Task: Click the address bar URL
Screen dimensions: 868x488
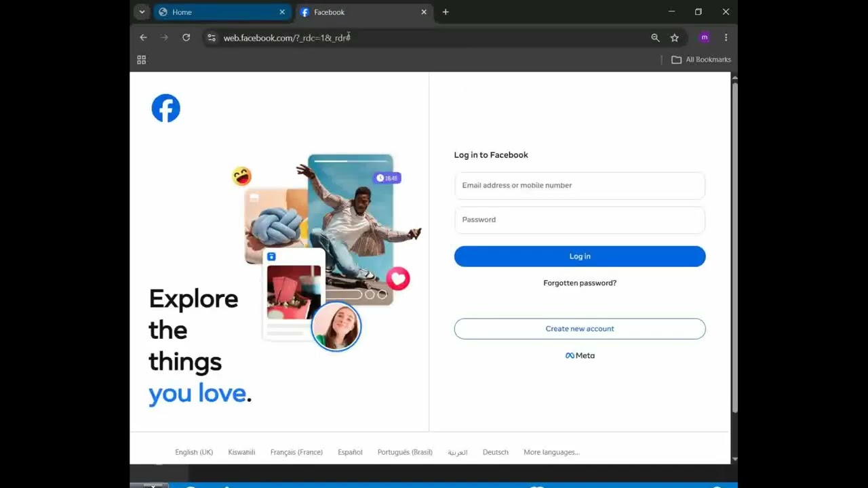Action: click(287, 38)
